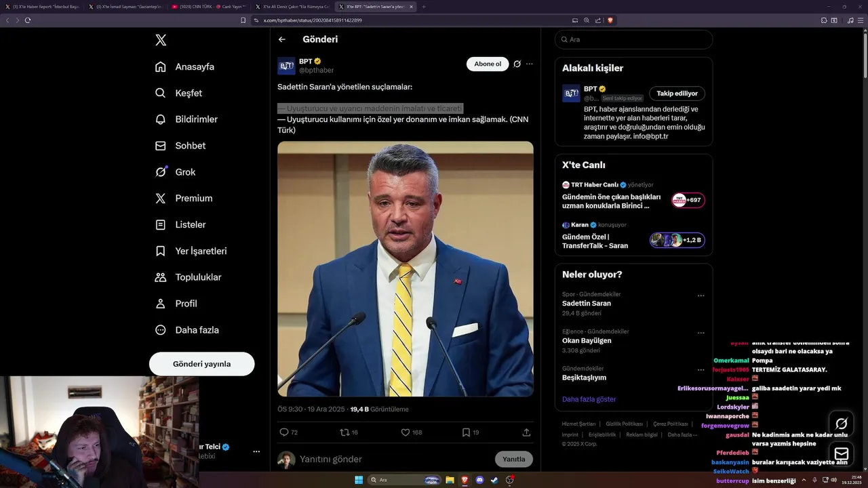Open TRT Haber Canlı live broadcast

(x=633, y=195)
